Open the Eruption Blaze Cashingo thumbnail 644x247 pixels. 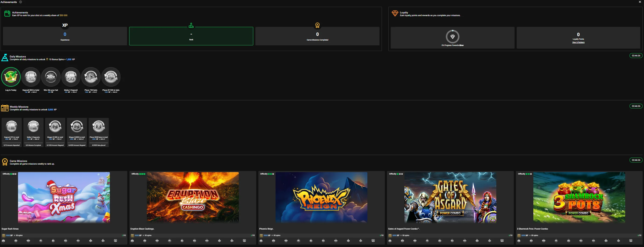coord(193,197)
